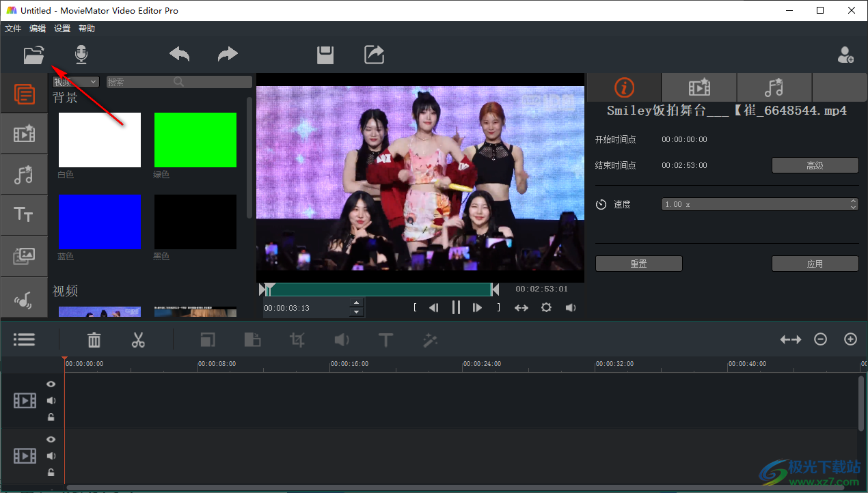Select the timeline volume adjustment tool
The width and height of the screenshot is (868, 493).
pos(342,339)
